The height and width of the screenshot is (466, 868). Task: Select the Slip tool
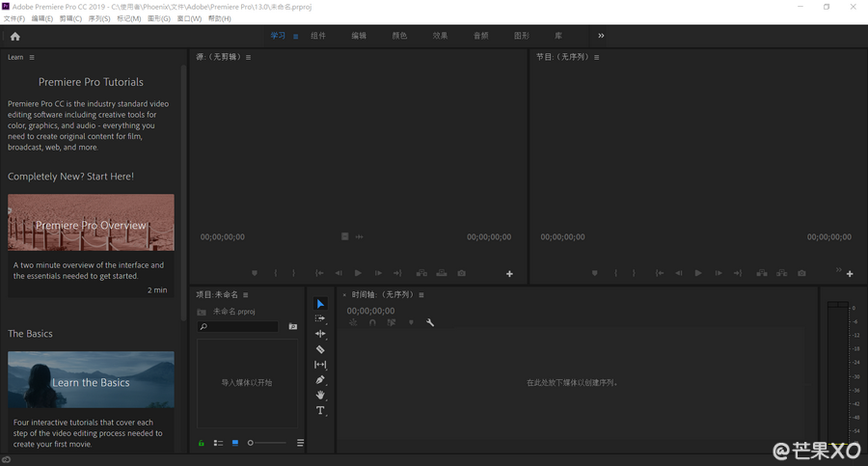pos(320,365)
